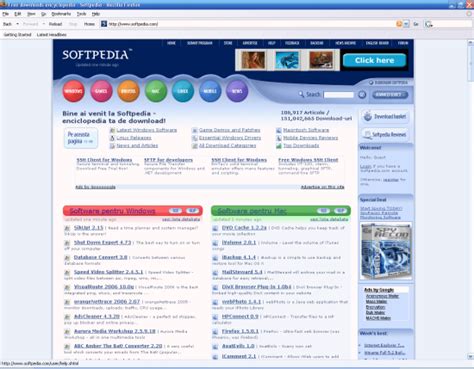The image size is (474, 369).
Task: Click the vertical scrollbar down arrow
Action: point(470,357)
